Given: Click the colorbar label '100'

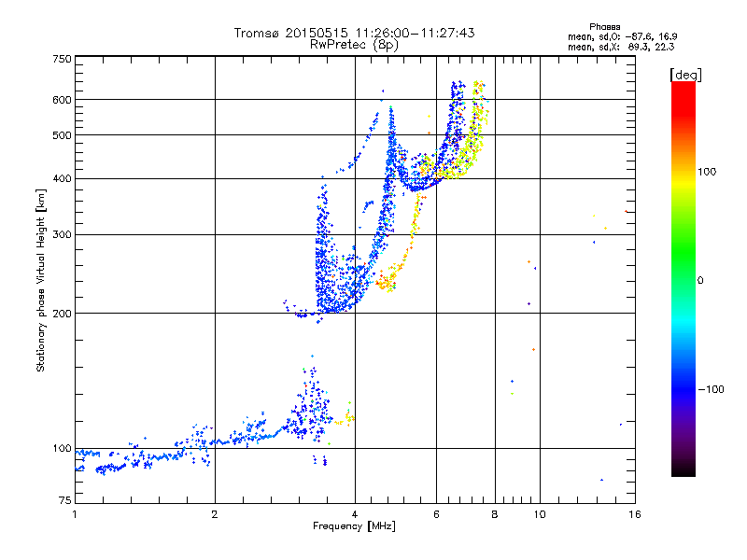Looking at the screenshot, I should 707,172.
